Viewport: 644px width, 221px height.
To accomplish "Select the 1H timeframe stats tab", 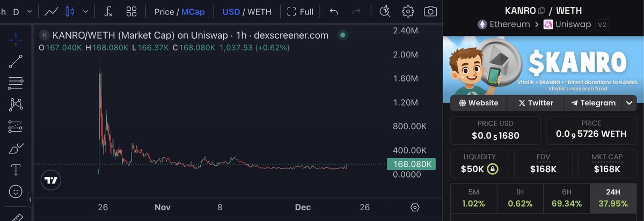I will (x=519, y=197).
